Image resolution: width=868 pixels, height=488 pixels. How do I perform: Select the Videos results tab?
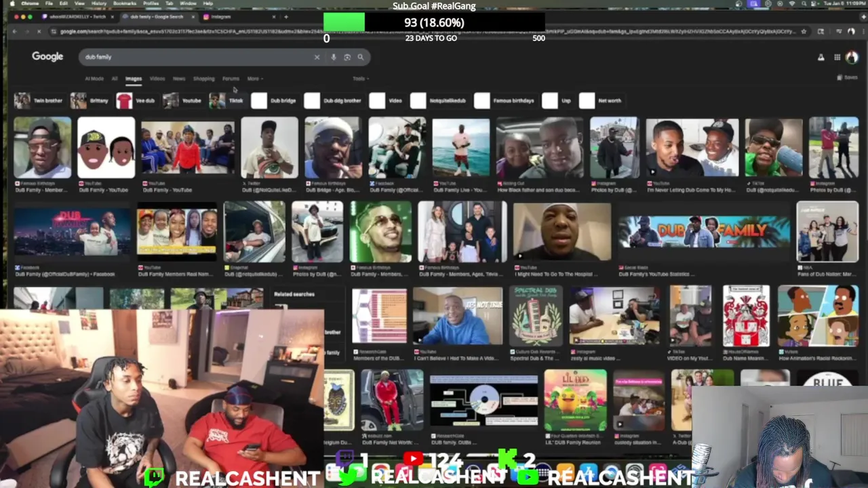(157, 79)
